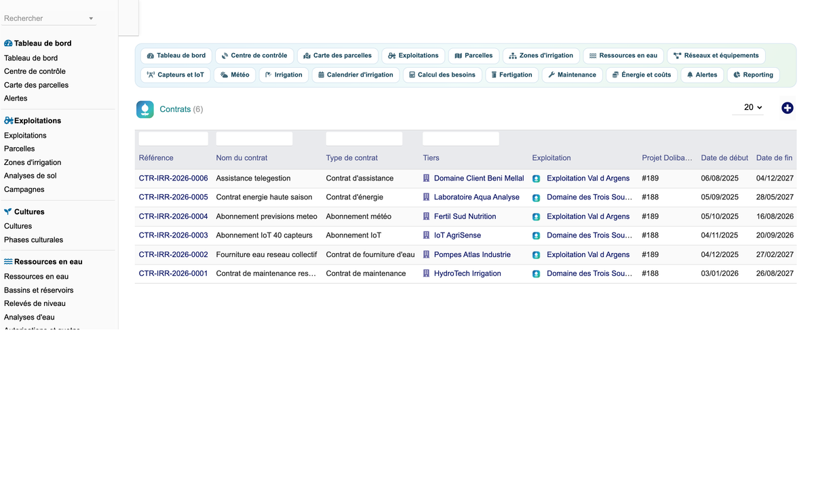This screenshot has width=814, height=504.
Task: Open Pompes Atlas Industrie third-party link
Action: pyautogui.click(x=472, y=254)
